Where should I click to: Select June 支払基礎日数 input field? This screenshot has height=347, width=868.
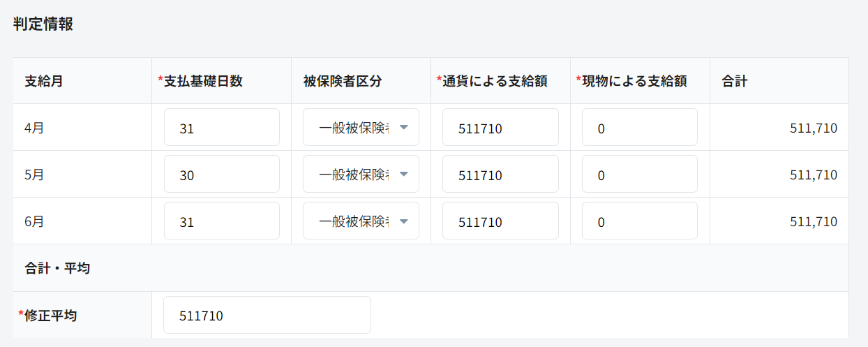point(222,221)
